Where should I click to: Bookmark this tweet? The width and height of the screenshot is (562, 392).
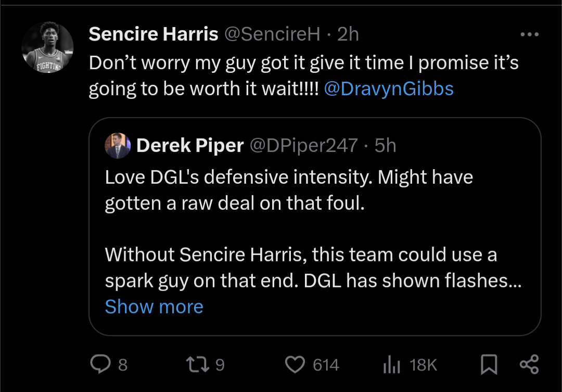tap(488, 364)
